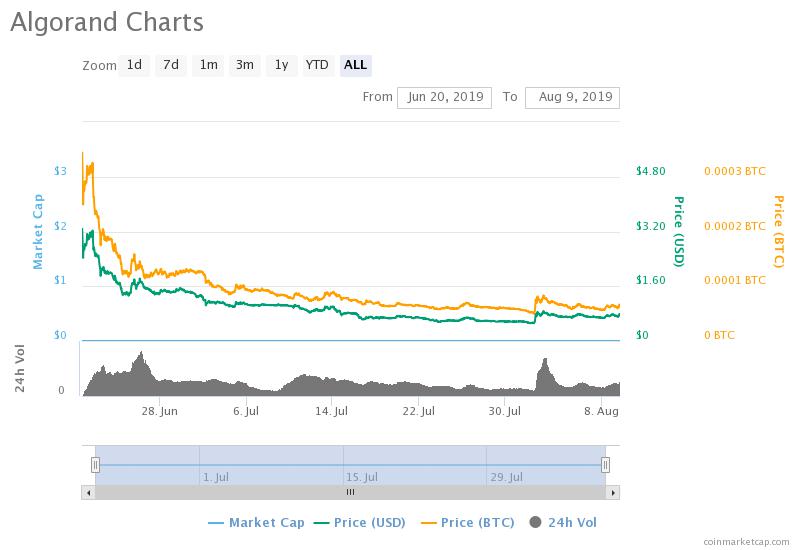Screen dimensions: 800x550
Task: Set chart zoom to 7d
Action: [171, 65]
